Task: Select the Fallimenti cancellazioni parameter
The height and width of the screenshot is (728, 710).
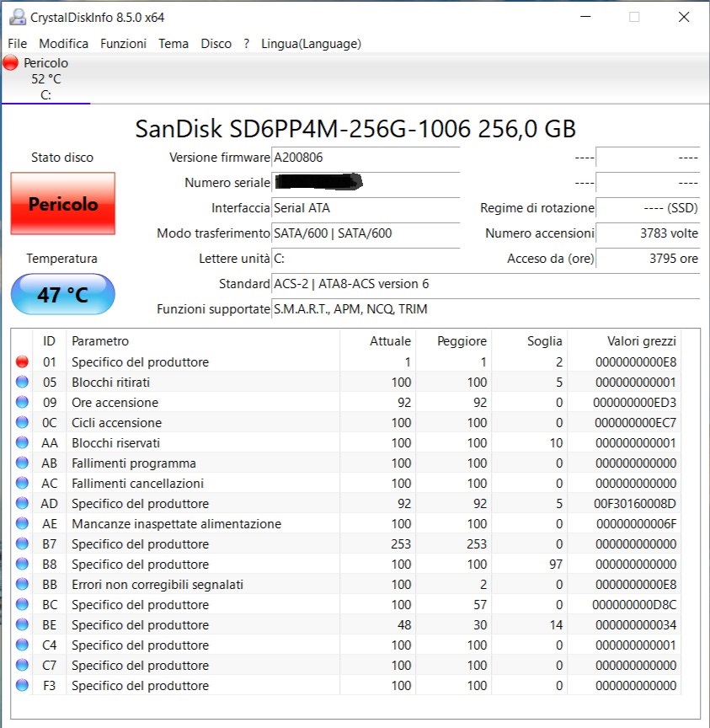Action: (x=137, y=484)
